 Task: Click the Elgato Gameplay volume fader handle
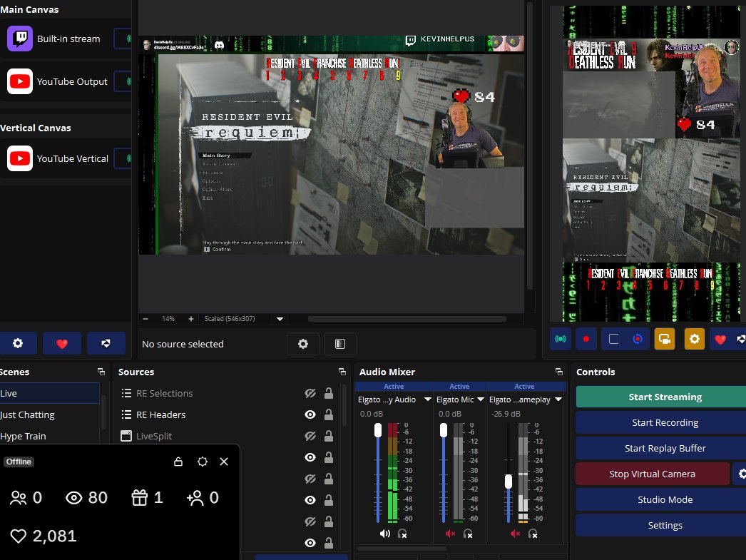[x=508, y=482]
